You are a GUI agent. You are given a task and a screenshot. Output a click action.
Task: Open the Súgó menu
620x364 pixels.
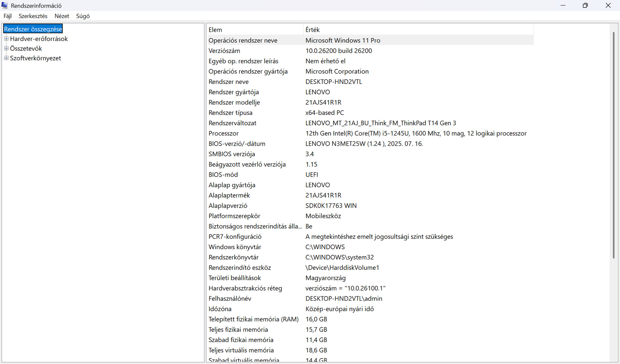[83, 16]
